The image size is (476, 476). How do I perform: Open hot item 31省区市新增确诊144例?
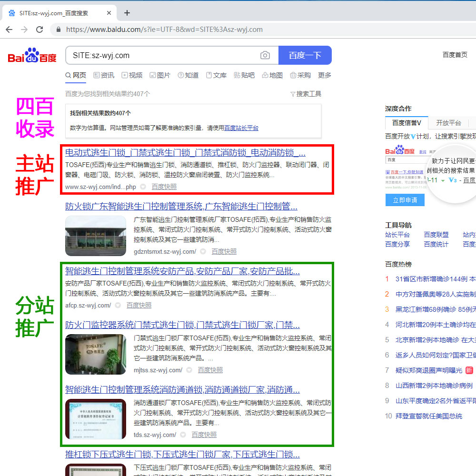click(436, 279)
